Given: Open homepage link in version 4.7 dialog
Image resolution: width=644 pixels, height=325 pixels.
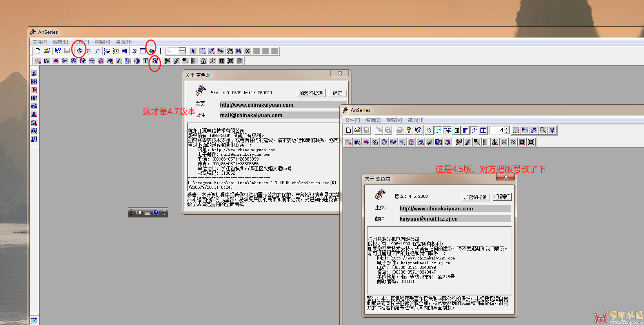Looking at the screenshot, I should tap(257, 105).
